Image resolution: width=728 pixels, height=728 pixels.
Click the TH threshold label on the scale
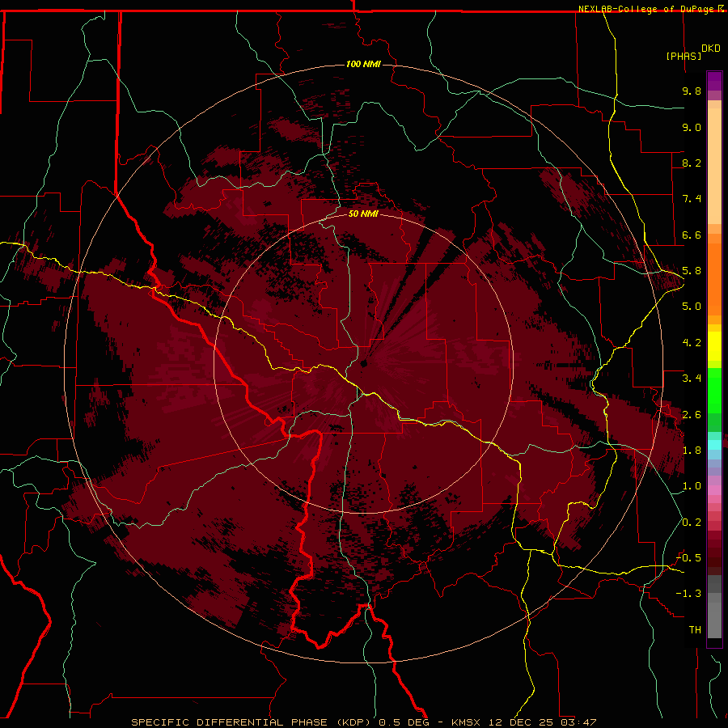[x=695, y=630]
